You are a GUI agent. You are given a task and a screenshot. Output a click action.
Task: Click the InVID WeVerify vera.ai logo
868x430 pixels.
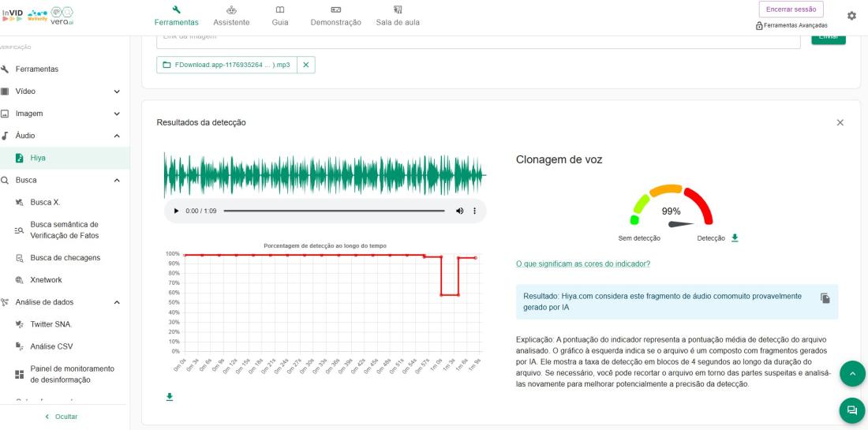coord(38,14)
